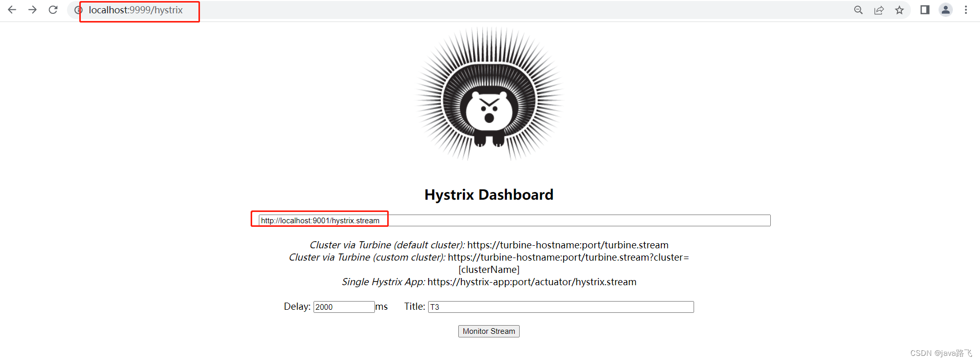Viewport: 980px width, 362px height.
Task: Click the custom cluster turbine.stream?cluster= URL
Action: point(568,258)
